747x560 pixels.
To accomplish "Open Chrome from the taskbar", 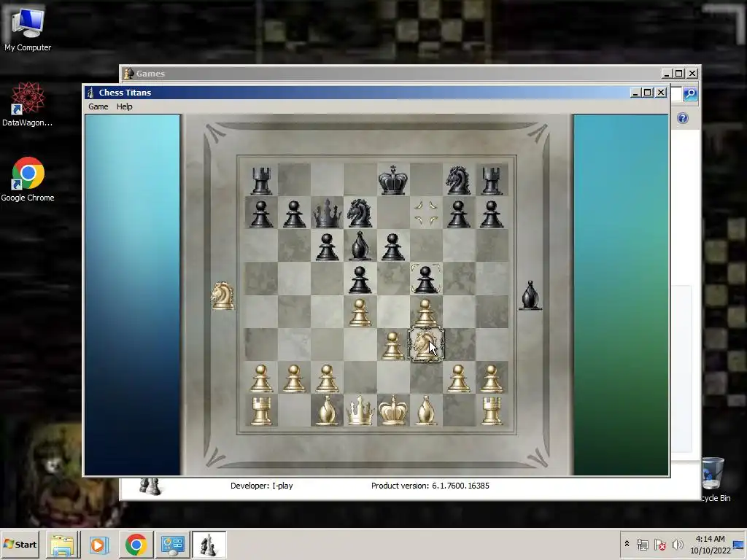I will click(136, 545).
